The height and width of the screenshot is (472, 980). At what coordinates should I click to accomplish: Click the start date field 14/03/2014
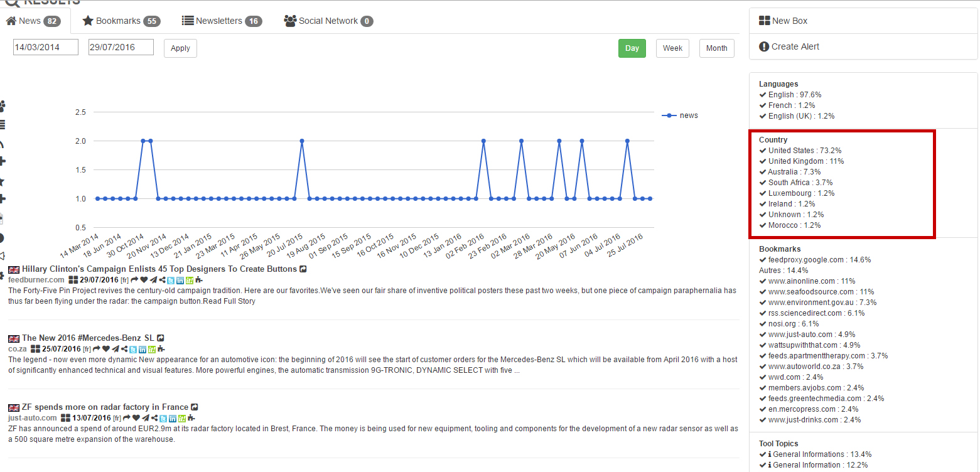pyautogui.click(x=46, y=47)
